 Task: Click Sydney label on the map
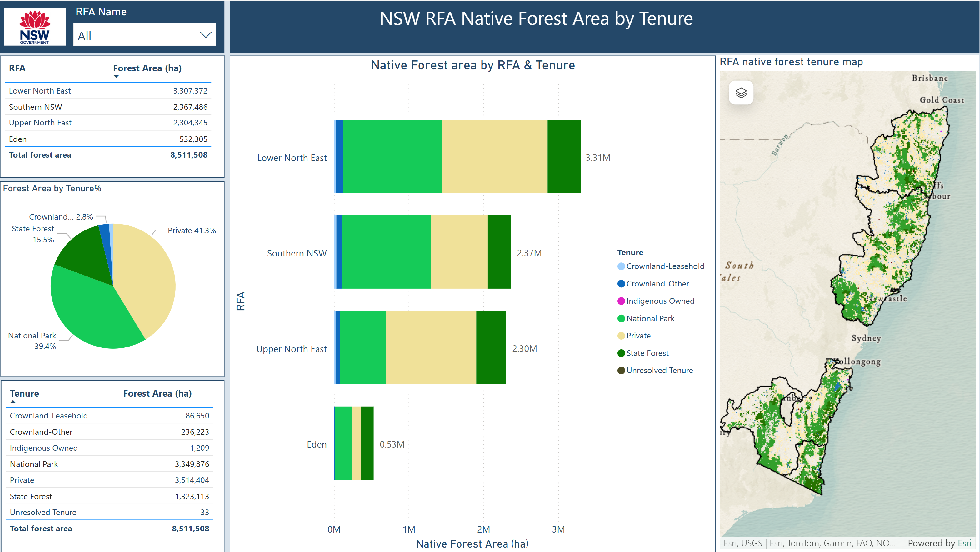click(866, 338)
